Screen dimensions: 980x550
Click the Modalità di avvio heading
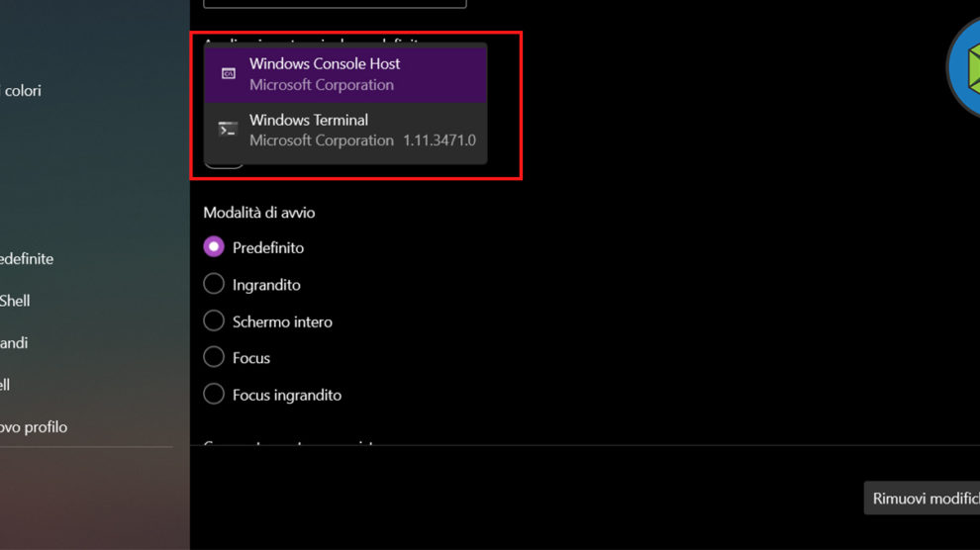(x=259, y=213)
